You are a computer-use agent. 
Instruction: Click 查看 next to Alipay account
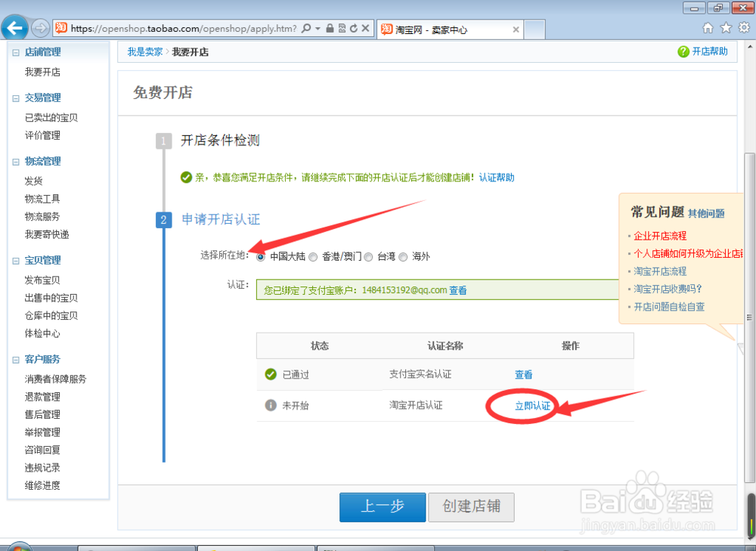[458, 290]
